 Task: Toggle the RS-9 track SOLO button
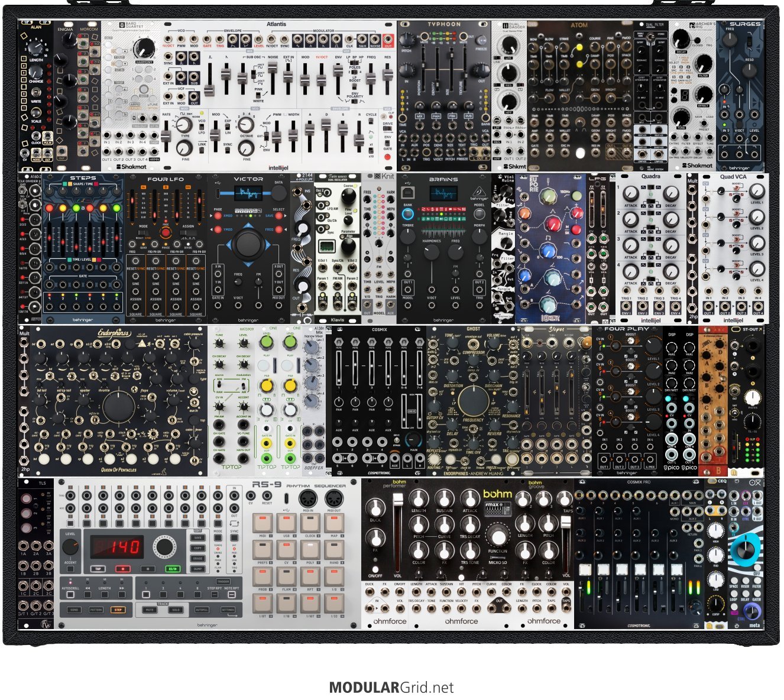(x=176, y=610)
